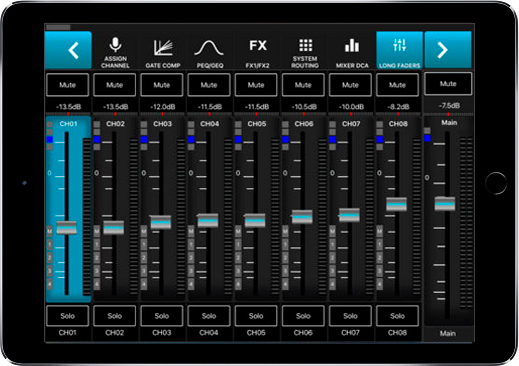
Task: Solo channel CH02
Action: point(115,316)
